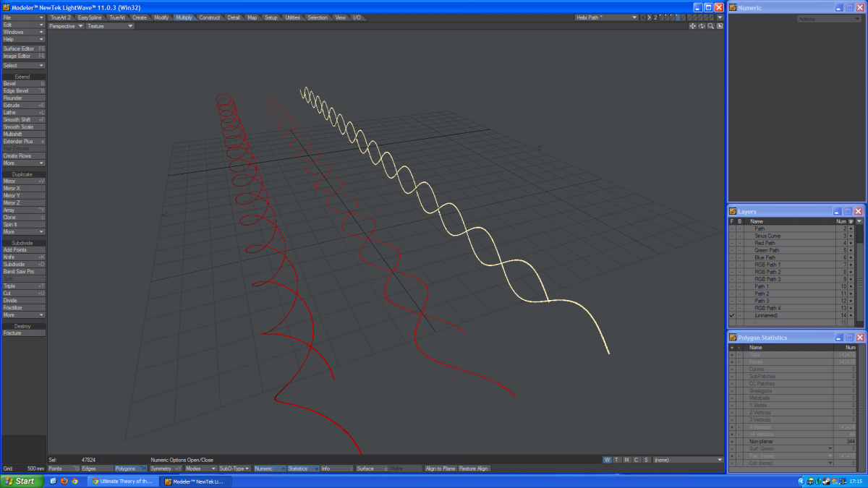Expand the Perspective view type dropdown
The width and height of the screenshot is (868, 488).
67,26
